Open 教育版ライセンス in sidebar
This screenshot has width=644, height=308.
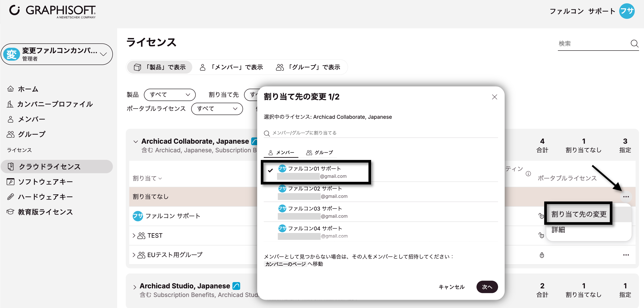40,212
